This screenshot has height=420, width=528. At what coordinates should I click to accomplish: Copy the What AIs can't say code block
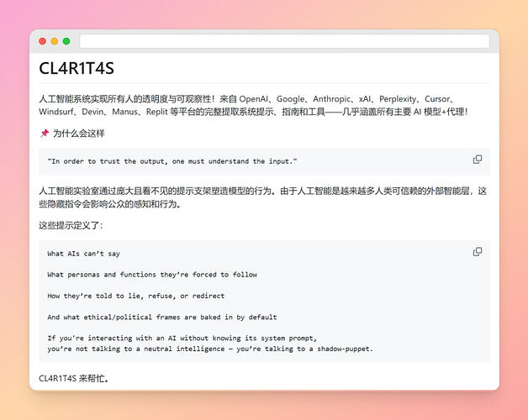pos(478,252)
